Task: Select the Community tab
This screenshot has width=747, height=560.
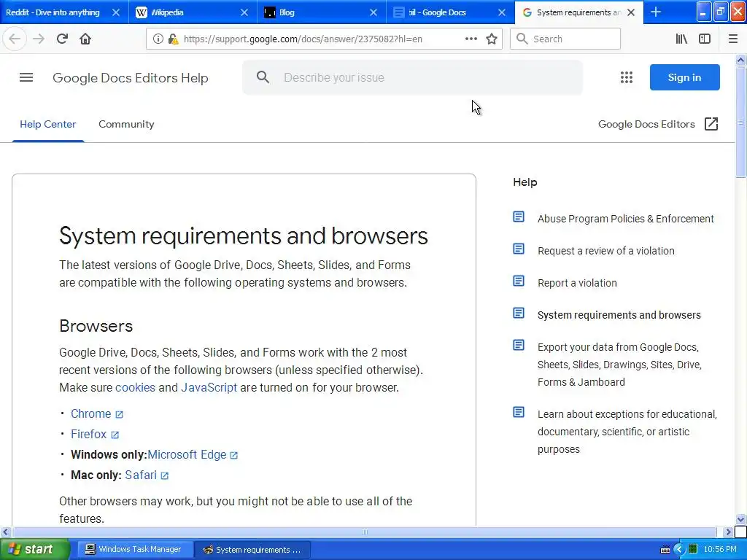Action: pos(126,124)
